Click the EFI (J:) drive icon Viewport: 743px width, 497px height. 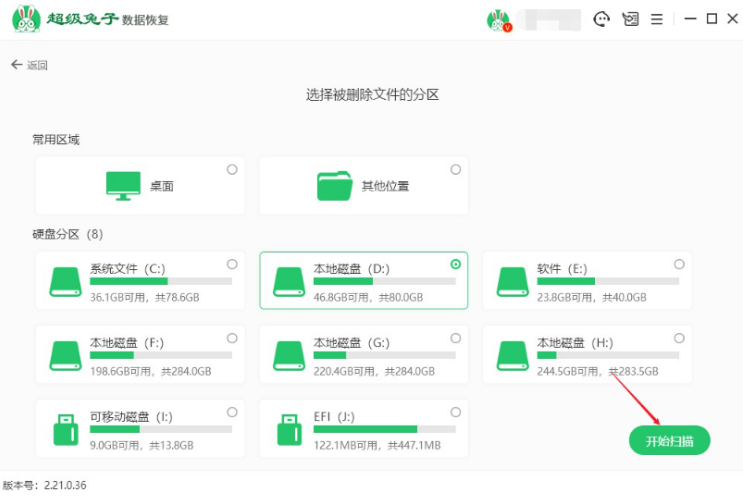pyautogui.click(x=290, y=429)
